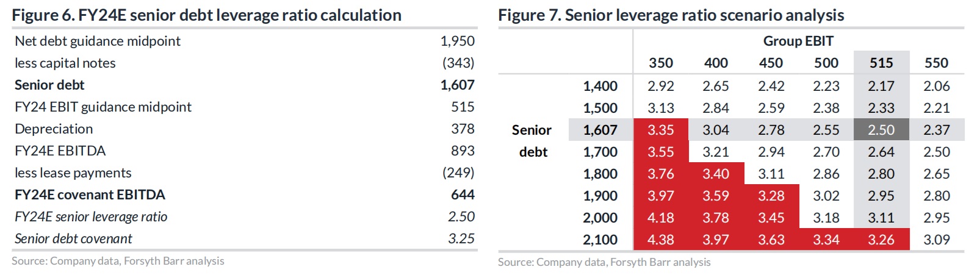Select the Group EBIT table header
The image size is (980, 275).
(798, 41)
